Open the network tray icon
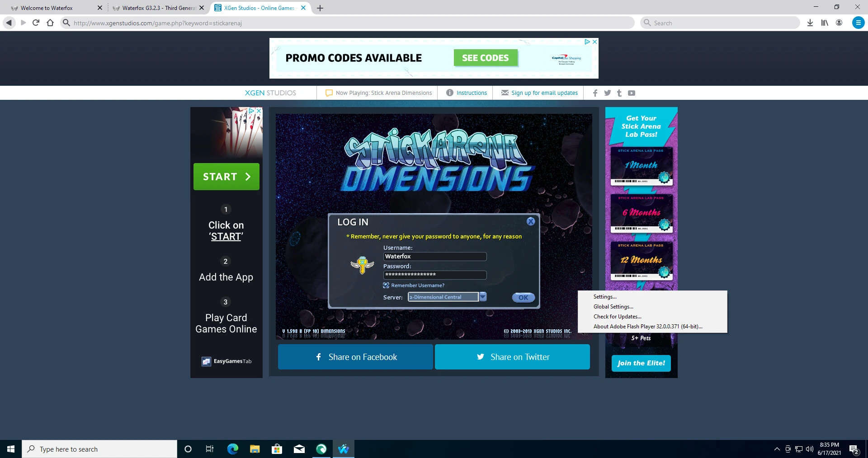This screenshot has height=458, width=868. [799, 449]
